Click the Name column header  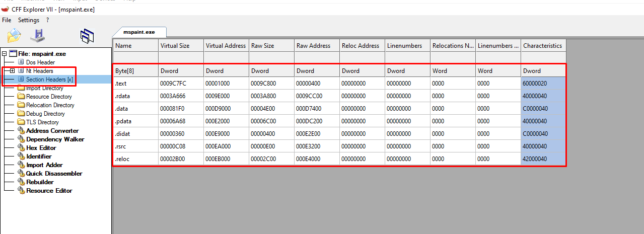coord(135,45)
